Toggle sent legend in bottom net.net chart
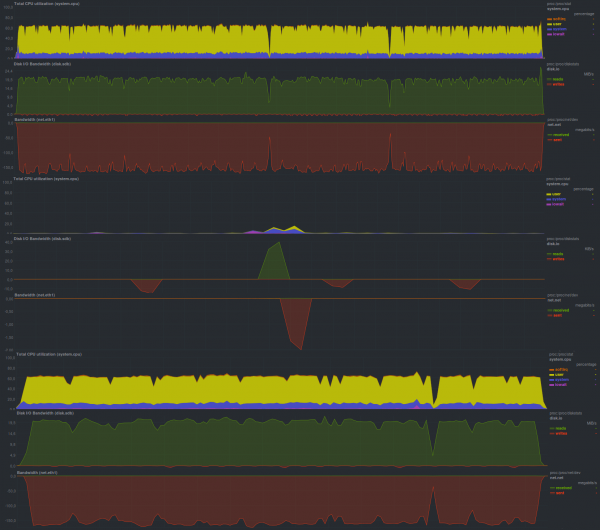Screen dimensions: 600x530 pos(558,493)
